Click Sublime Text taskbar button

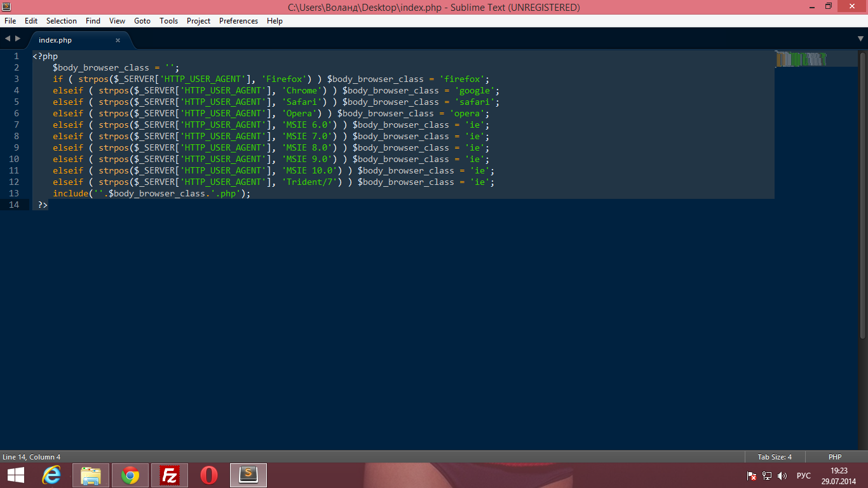click(248, 475)
